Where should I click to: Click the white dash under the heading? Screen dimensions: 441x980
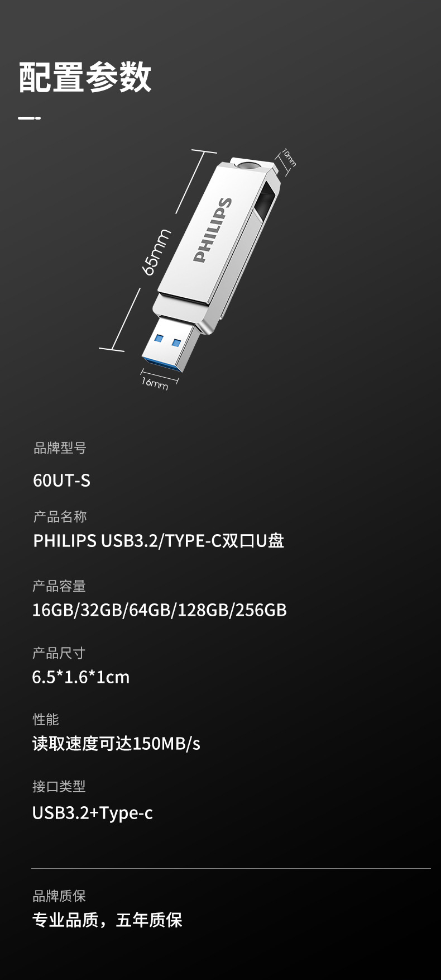coord(29,118)
